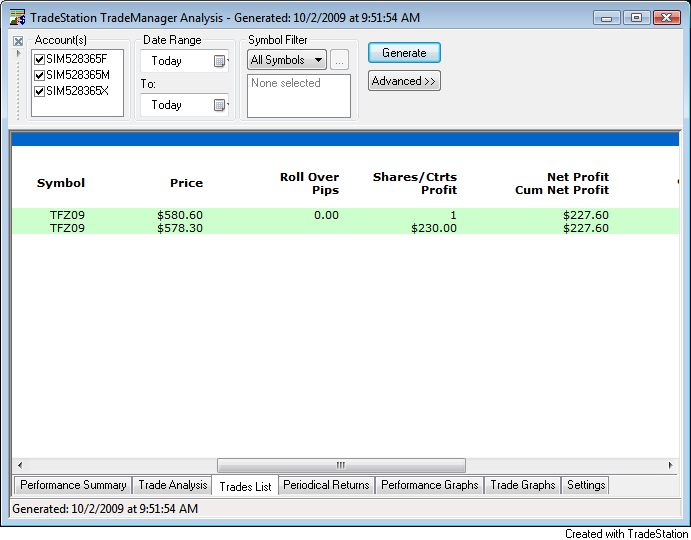The image size is (691, 540).
Task: Click the horizontal scrollbar right arrow
Action: coord(671,465)
